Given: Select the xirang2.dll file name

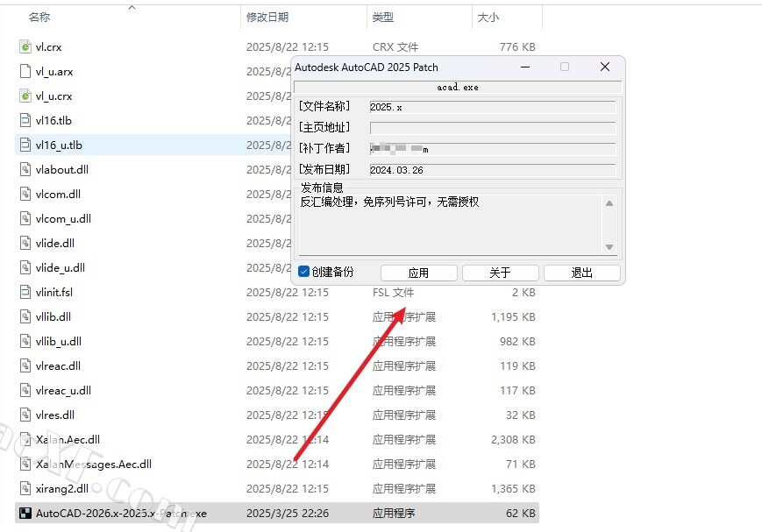Looking at the screenshot, I should click(61, 489).
